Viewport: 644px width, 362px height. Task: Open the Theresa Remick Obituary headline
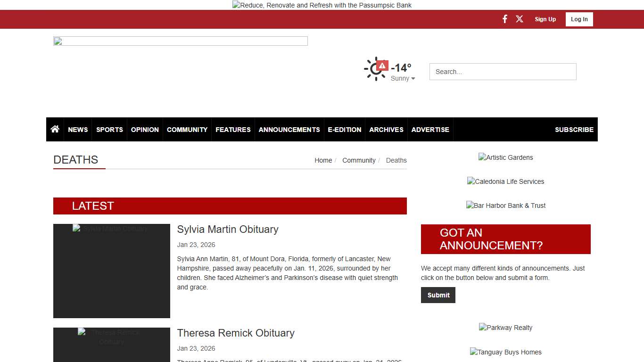pyautogui.click(x=236, y=333)
